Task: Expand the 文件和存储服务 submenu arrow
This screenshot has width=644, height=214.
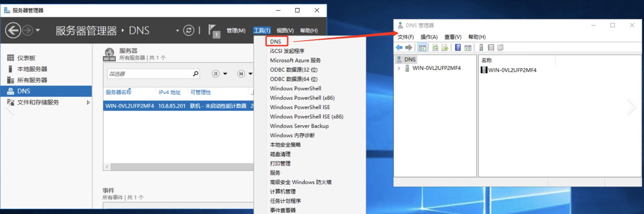Action: (x=88, y=103)
